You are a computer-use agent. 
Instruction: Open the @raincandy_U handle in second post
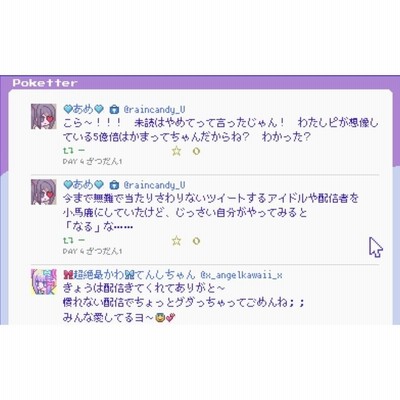pyautogui.click(x=154, y=185)
